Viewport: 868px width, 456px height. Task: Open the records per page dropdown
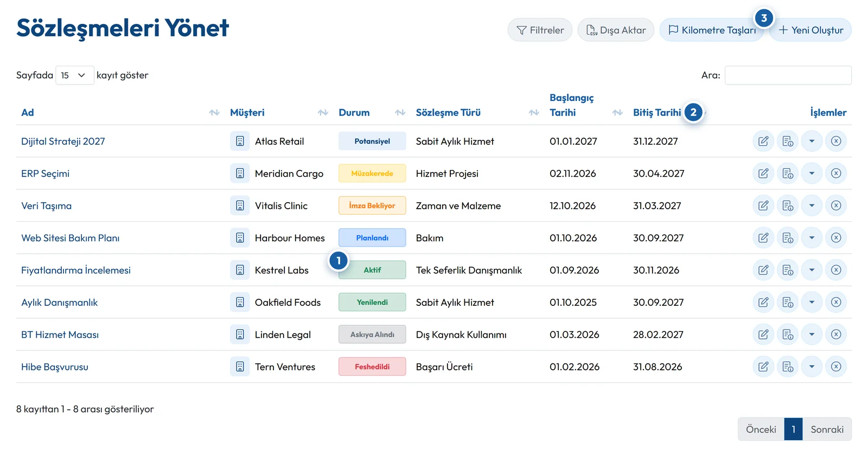(74, 75)
